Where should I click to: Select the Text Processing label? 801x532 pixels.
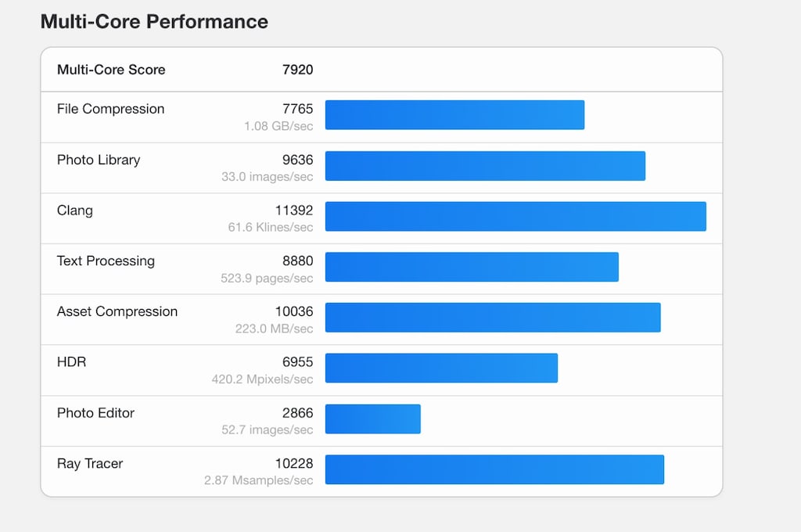pos(106,261)
